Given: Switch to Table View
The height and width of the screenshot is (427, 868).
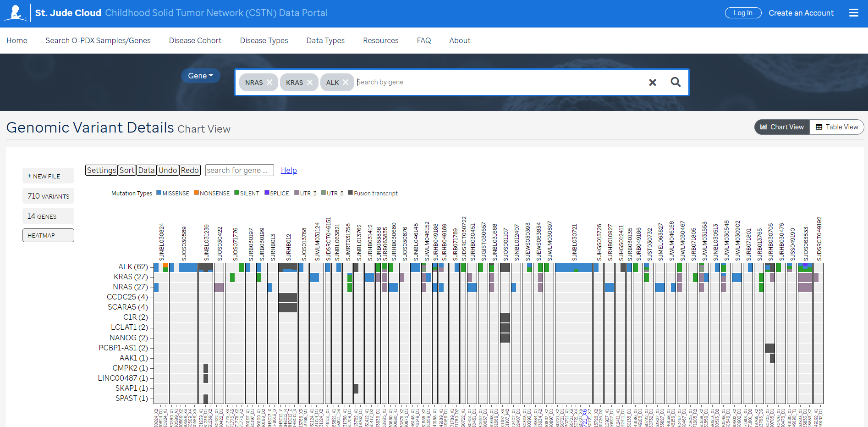Looking at the screenshot, I should (x=837, y=127).
